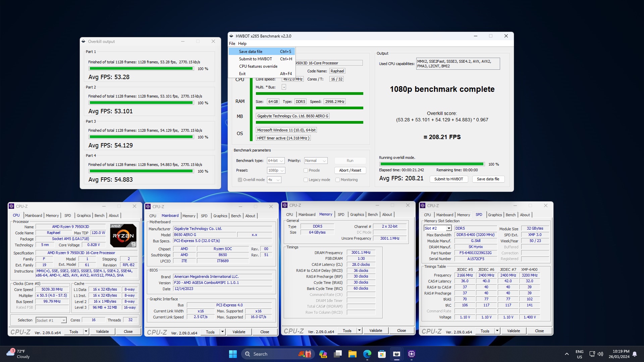Expand Tools dropdown arrow in SPD window
This screenshot has width=644, height=362.
tap(497, 331)
